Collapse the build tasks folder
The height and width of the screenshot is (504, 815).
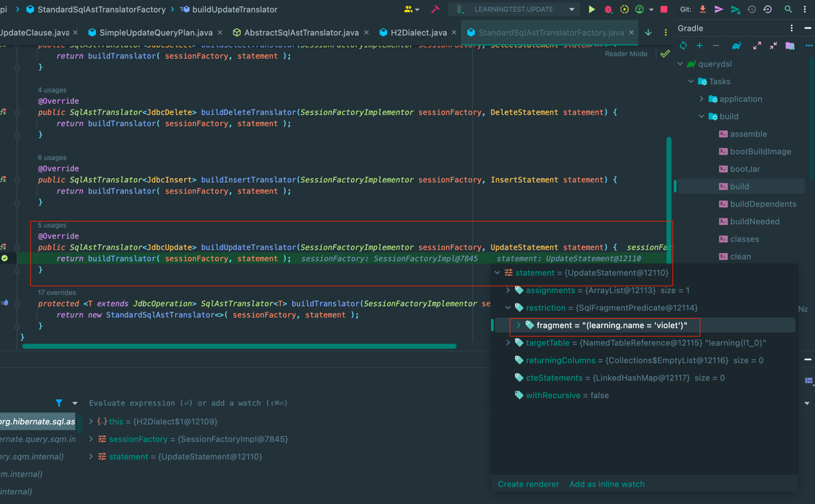click(702, 116)
